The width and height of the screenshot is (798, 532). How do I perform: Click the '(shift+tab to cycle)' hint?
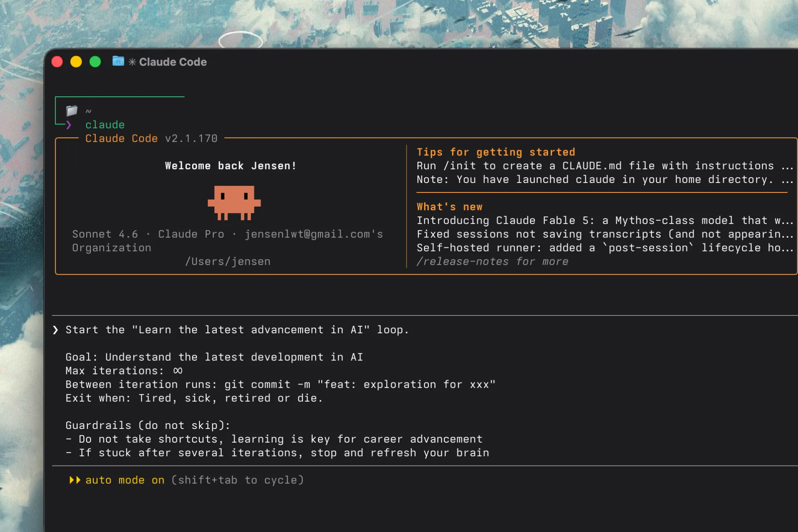click(237, 480)
